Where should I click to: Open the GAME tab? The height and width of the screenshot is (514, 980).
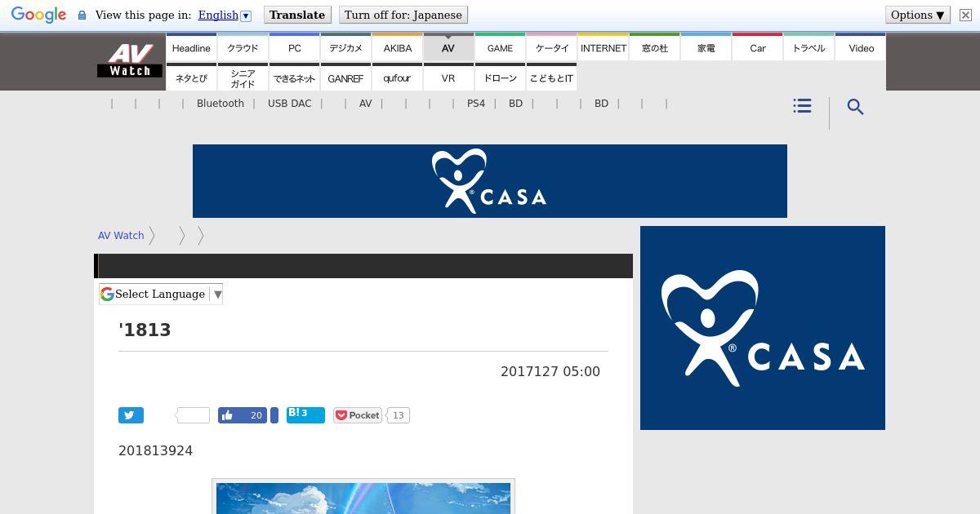click(x=500, y=48)
